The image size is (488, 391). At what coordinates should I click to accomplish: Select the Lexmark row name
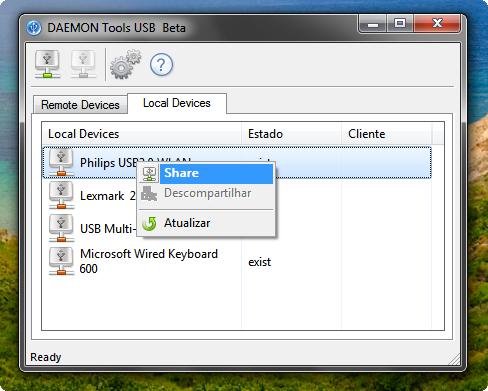[108, 196]
